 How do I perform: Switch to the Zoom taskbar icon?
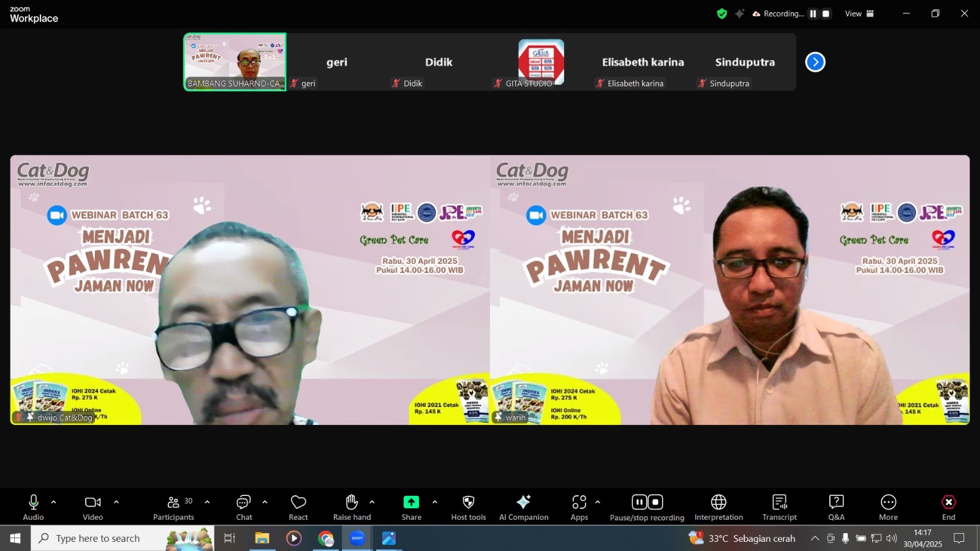[x=357, y=538]
